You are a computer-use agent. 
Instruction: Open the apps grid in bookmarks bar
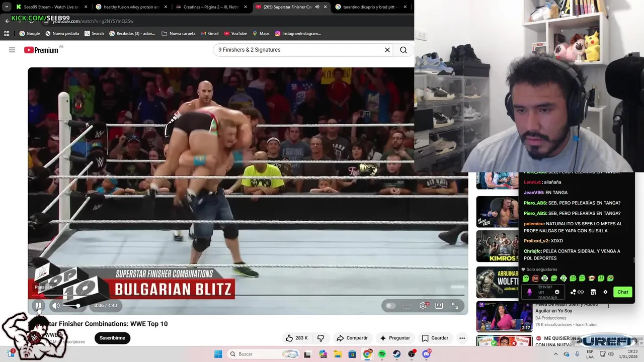tap(7, 34)
